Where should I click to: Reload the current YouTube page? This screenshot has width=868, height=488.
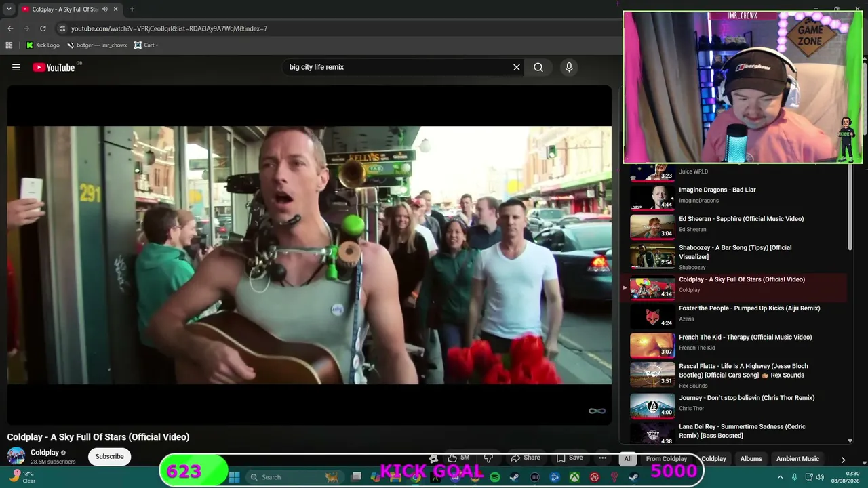tap(43, 28)
